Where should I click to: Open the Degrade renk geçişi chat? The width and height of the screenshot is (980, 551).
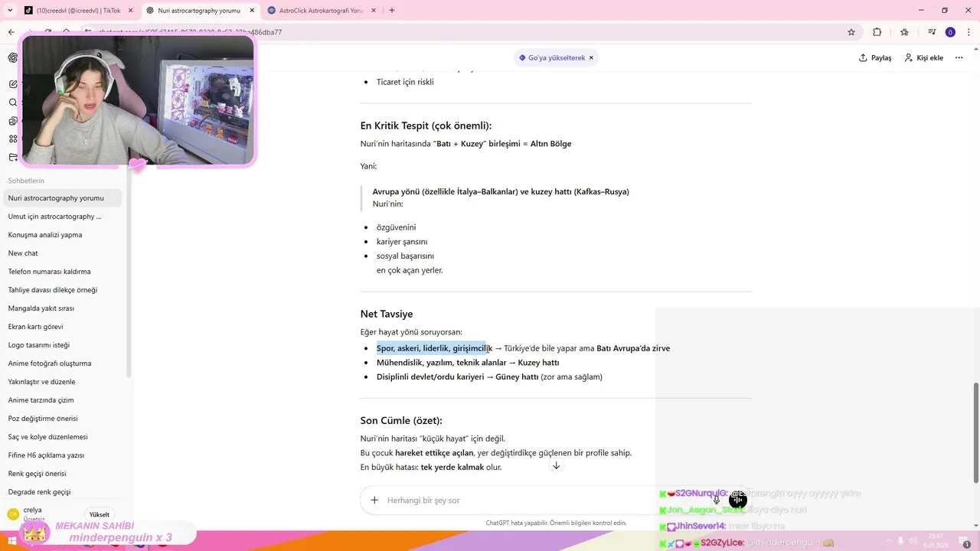coord(62,492)
